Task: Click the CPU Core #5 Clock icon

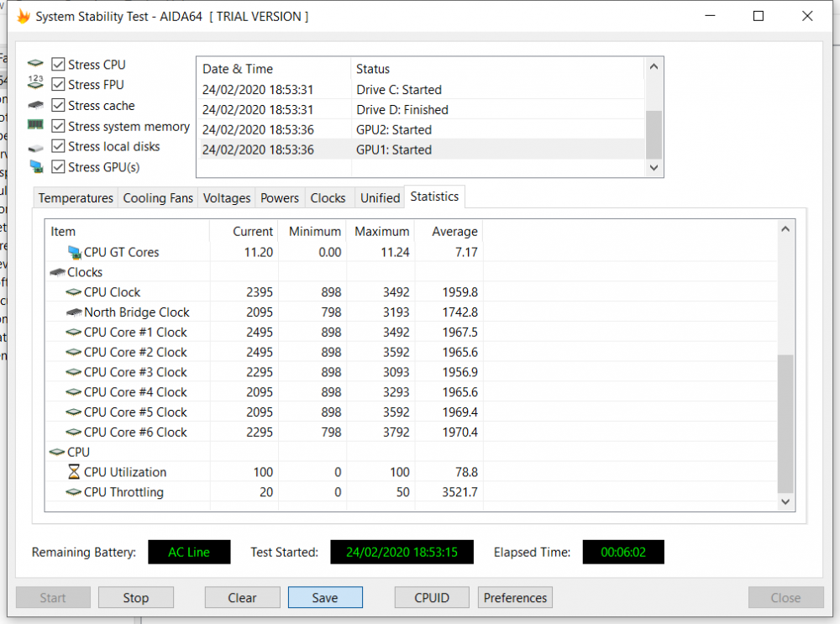Action: click(x=73, y=412)
